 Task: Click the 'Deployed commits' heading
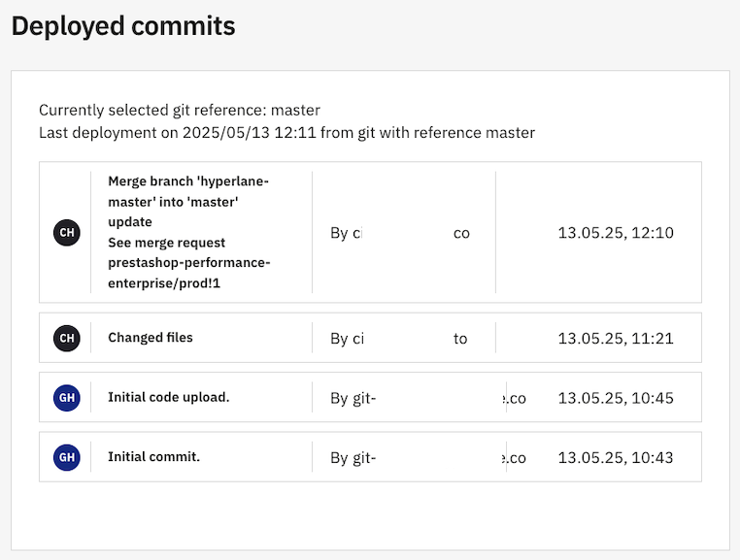pos(123,26)
